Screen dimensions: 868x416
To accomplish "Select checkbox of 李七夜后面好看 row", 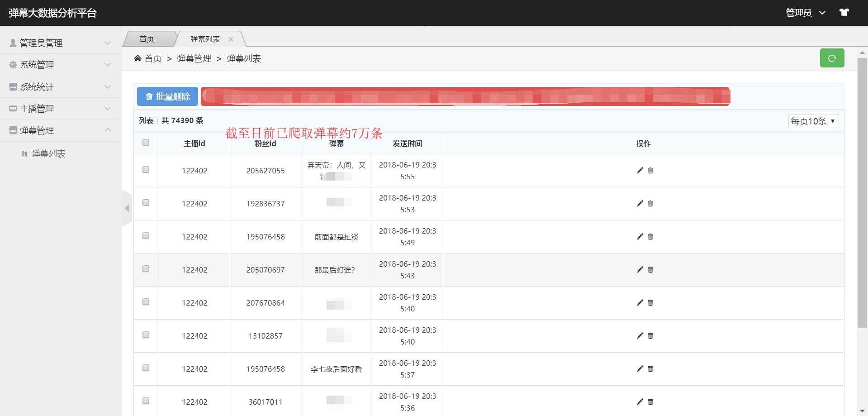I will pyautogui.click(x=146, y=368).
